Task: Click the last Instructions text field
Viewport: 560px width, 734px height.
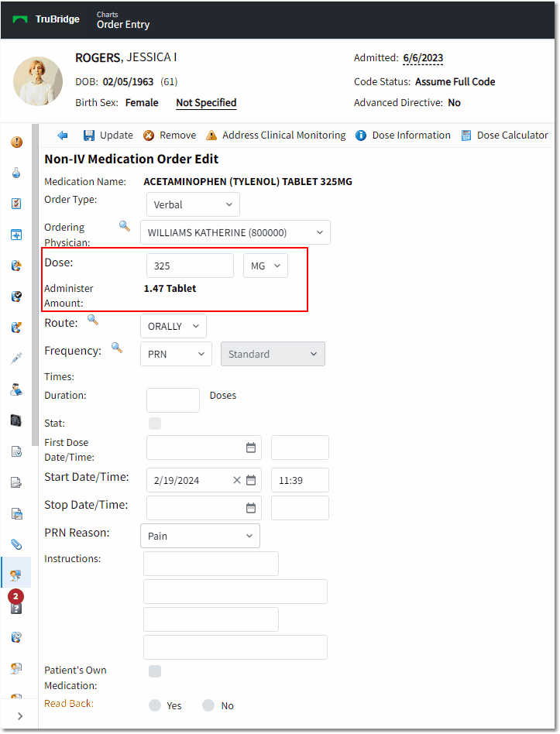Action: coord(235,647)
